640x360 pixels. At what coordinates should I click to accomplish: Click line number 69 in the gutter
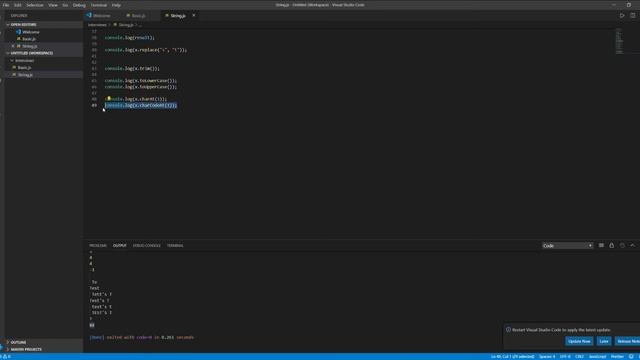94,105
